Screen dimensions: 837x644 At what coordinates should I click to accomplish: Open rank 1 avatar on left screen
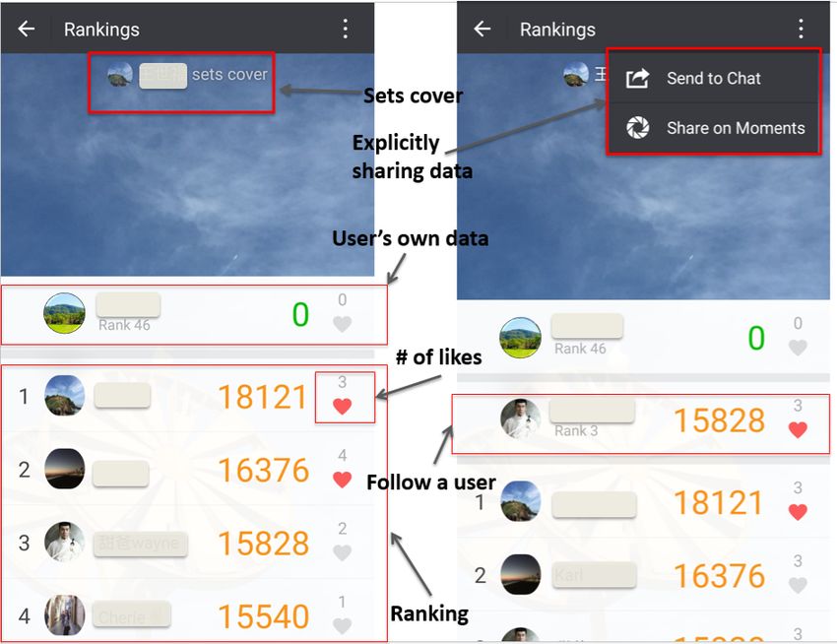[64, 396]
